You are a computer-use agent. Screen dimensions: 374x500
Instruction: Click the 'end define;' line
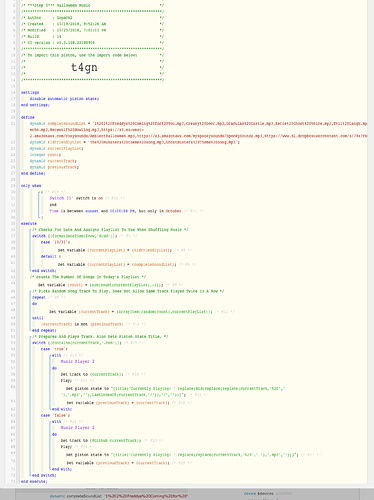(33, 173)
